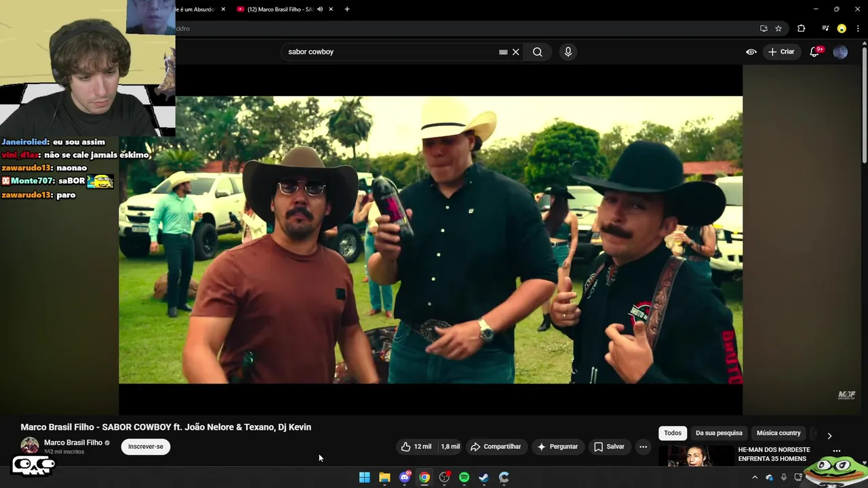The width and height of the screenshot is (868, 488).
Task: Open a new browser tab
Action: coord(347,9)
